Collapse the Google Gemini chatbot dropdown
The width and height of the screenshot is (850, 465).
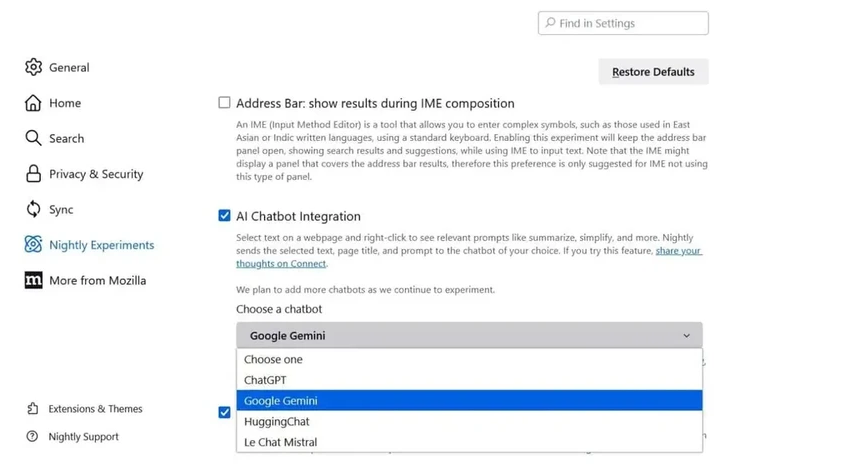click(469, 336)
